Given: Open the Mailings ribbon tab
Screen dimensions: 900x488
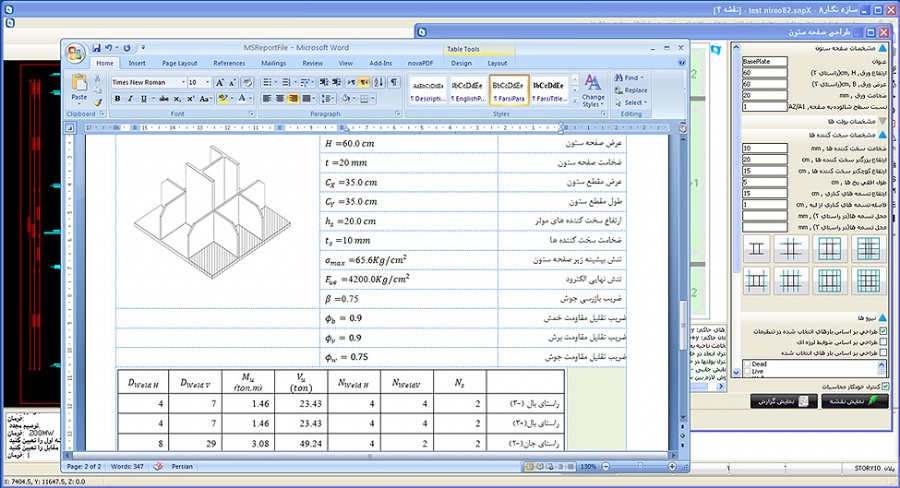Looking at the screenshot, I should coord(273,63).
